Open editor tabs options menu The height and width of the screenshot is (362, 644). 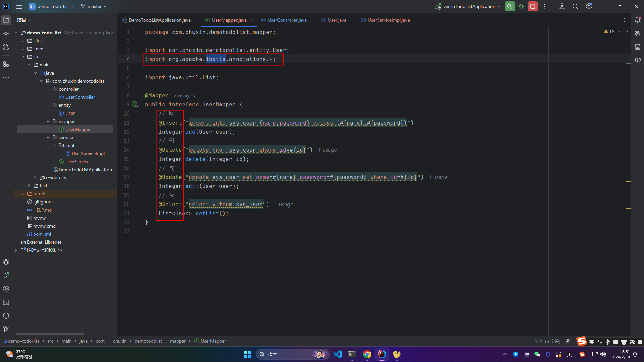point(624,20)
